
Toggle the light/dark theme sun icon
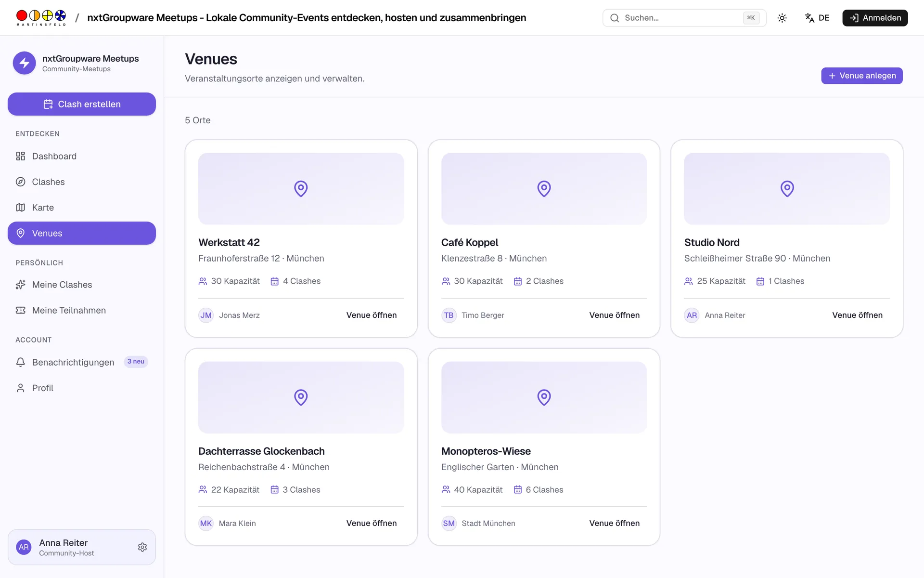click(782, 18)
